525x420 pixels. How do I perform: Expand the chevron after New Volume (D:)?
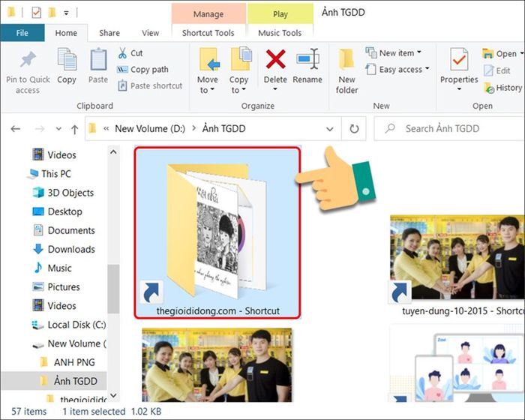tap(193, 128)
